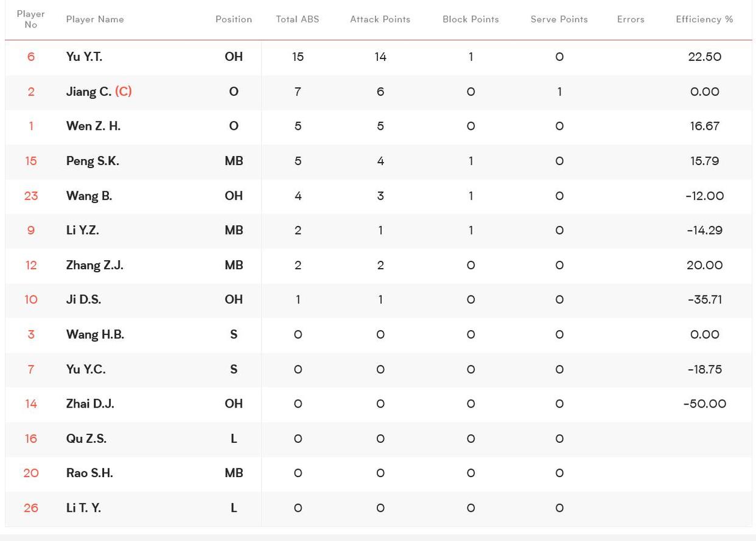
Task: Click Zhai D.J. player name
Action: click(x=90, y=404)
